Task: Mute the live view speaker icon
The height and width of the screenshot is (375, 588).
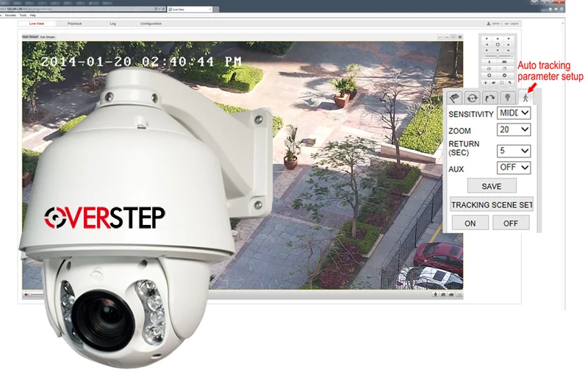Action: [x=26, y=295]
